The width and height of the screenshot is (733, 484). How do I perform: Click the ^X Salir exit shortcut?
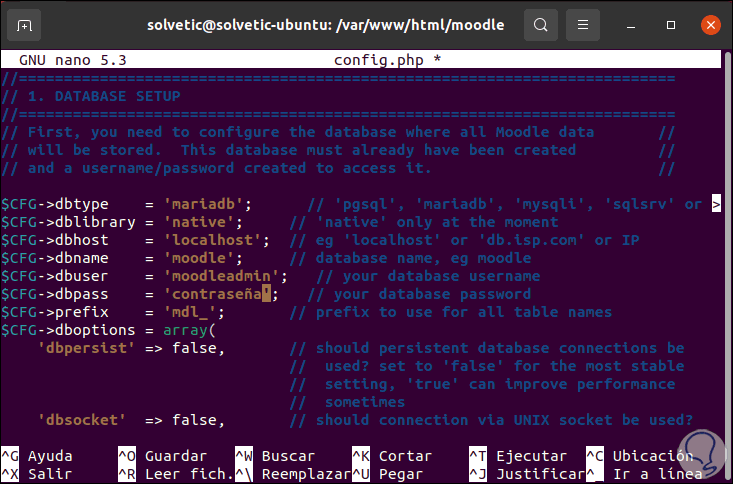click(x=38, y=473)
